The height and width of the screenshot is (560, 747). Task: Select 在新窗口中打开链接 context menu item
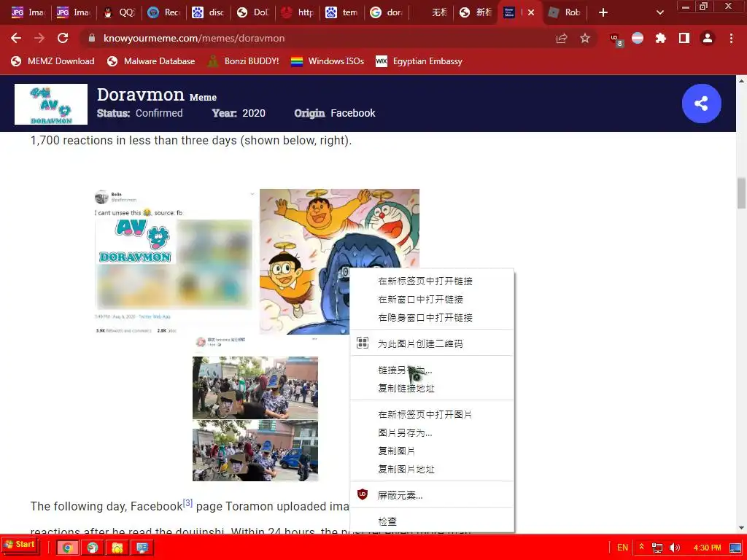(432, 300)
